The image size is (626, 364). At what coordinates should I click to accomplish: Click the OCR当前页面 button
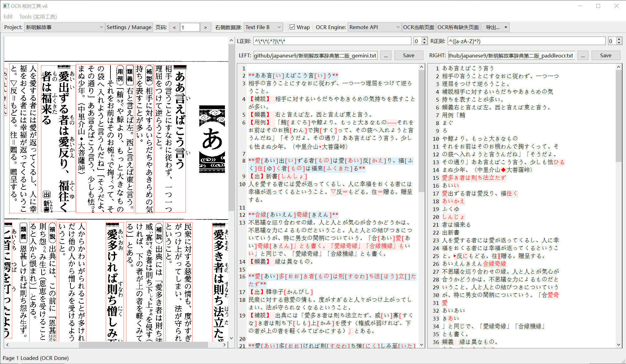419,28
